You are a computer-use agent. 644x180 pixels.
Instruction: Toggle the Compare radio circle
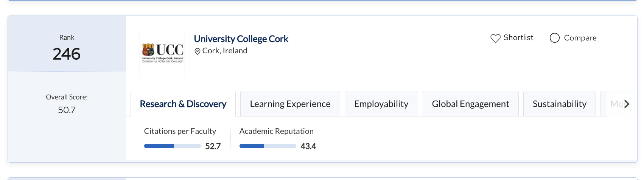click(x=555, y=38)
